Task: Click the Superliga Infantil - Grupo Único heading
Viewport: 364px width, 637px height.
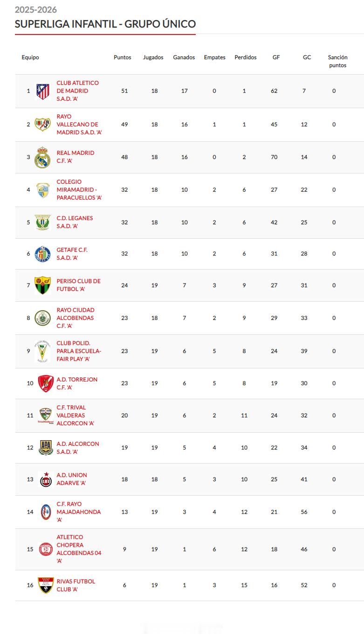Action: tap(105, 24)
